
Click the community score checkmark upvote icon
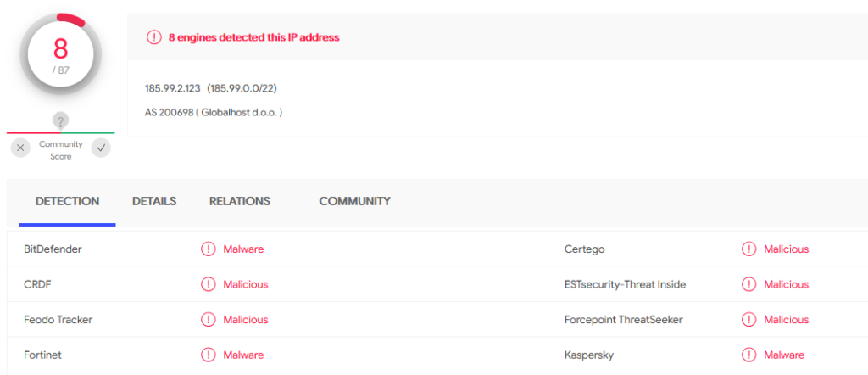101,148
